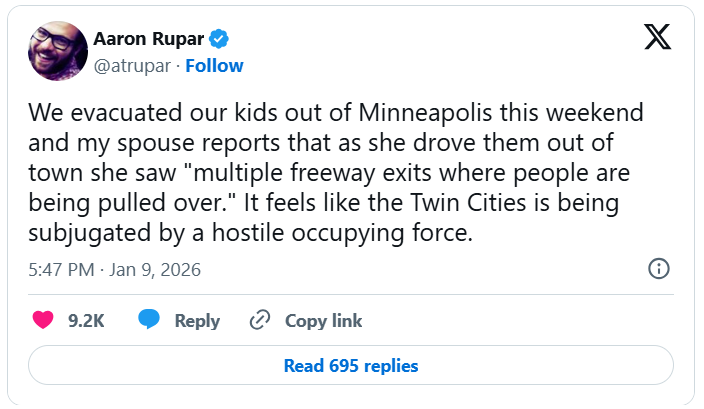Open the Read 695 replies button
Image resolution: width=704 pixels, height=409 pixels.
pyautogui.click(x=351, y=365)
